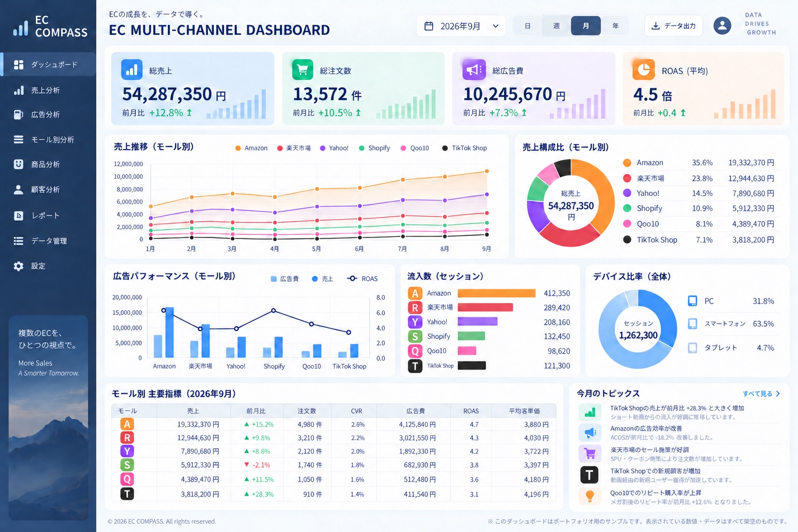Click the 総注文数 shopping cart icon
The image size is (798, 532).
(302, 70)
